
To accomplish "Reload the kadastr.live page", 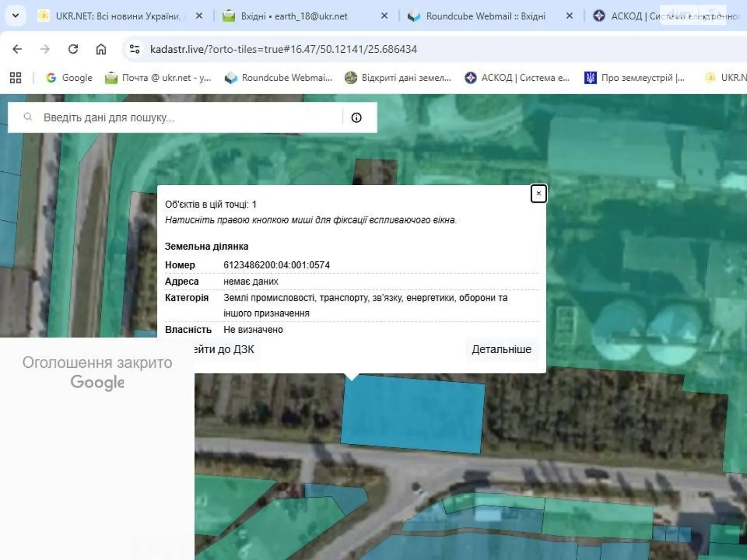I will pyautogui.click(x=73, y=49).
